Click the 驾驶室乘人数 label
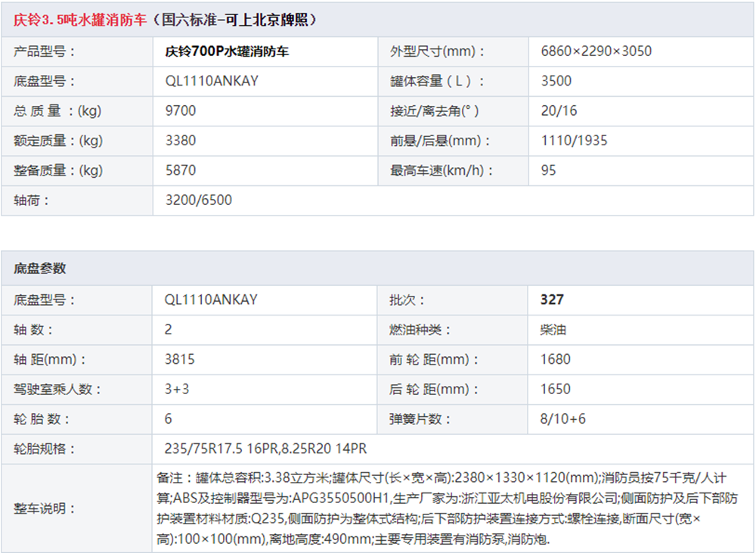 pos(57,389)
